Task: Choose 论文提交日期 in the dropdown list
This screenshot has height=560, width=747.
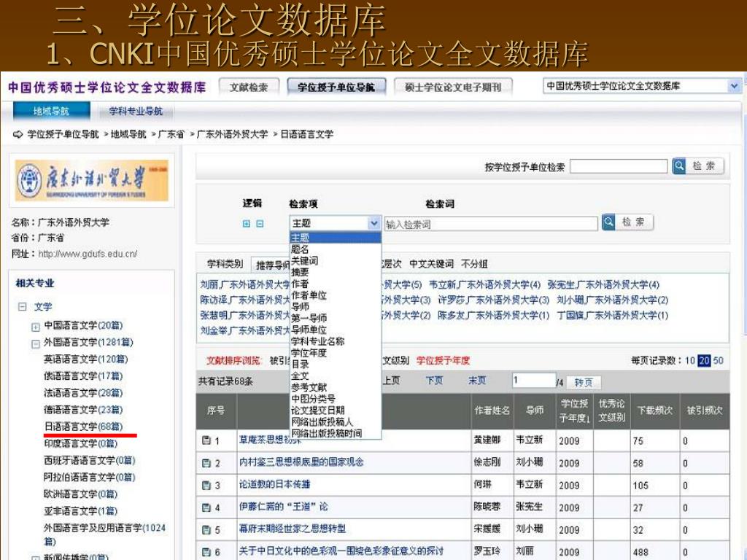Action: pyautogui.click(x=318, y=410)
